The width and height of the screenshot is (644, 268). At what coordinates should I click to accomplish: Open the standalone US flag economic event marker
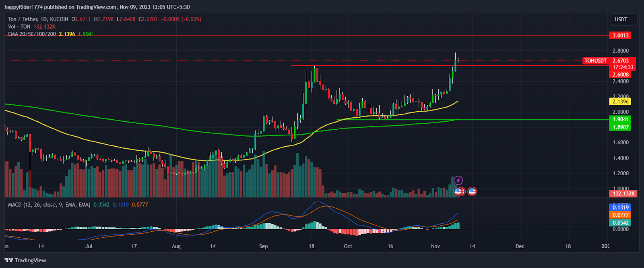click(472, 191)
